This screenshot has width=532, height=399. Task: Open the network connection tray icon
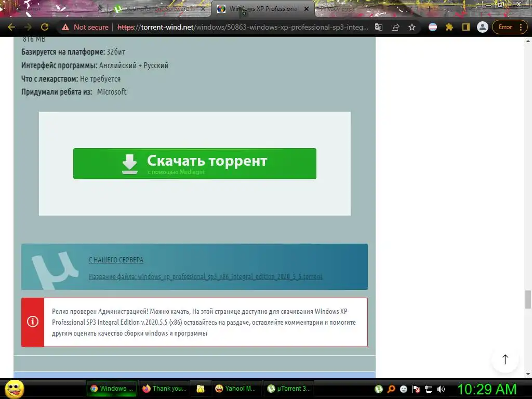[429, 389]
